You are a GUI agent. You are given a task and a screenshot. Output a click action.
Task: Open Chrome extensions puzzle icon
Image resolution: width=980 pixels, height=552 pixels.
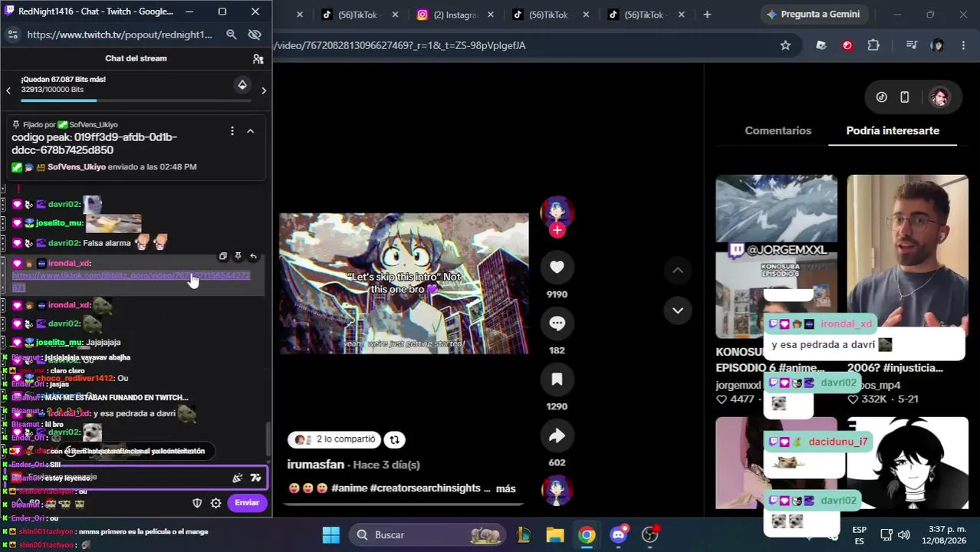pyautogui.click(x=873, y=45)
